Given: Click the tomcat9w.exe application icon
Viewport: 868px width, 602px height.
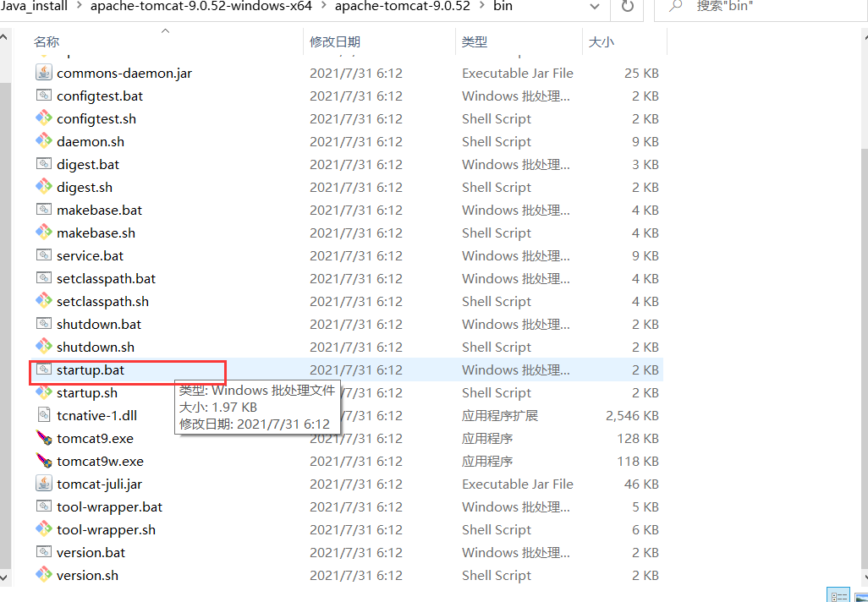Looking at the screenshot, I should point(44,461).
